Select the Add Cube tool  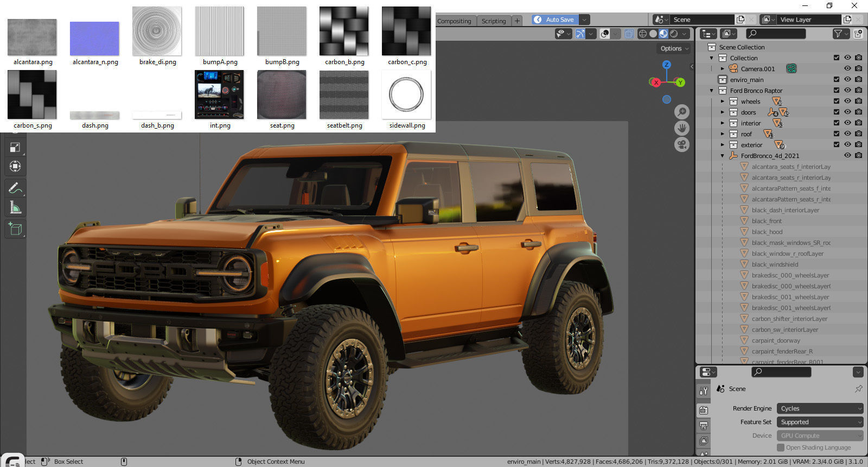(x=15, y=229)
